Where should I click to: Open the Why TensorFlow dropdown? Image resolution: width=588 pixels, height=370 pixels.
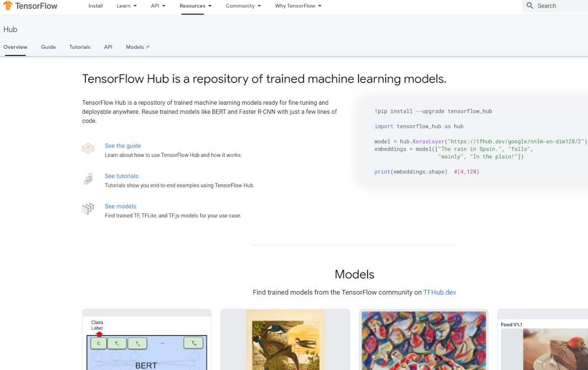(298, 6)
